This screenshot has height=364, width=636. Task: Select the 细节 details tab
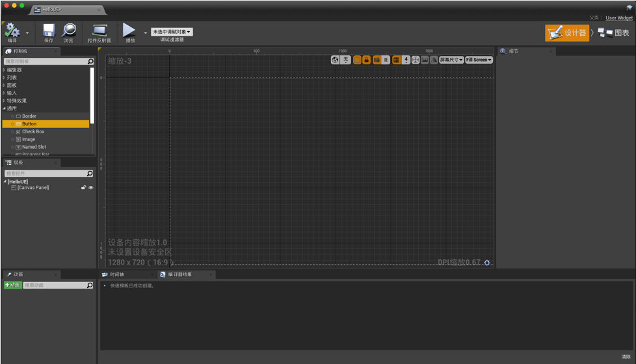pos(527,51)
